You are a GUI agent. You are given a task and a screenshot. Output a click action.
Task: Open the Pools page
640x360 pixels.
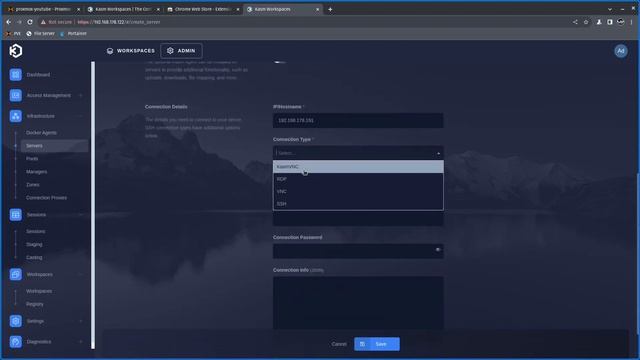[32, 158]
